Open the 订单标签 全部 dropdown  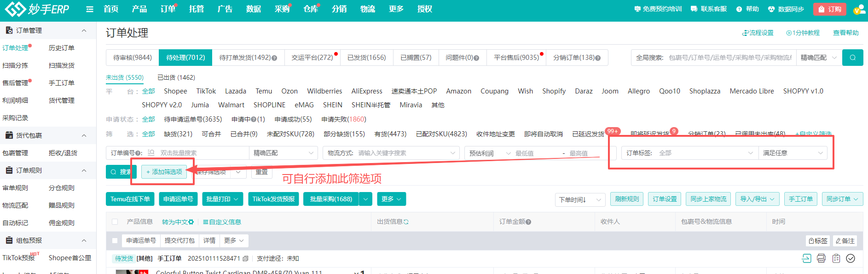pos(690,153)
